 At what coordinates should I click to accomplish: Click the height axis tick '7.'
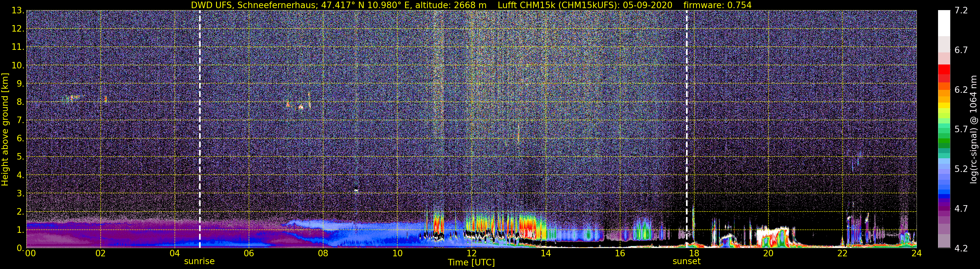pyautogui.click(x=20, y=120)
